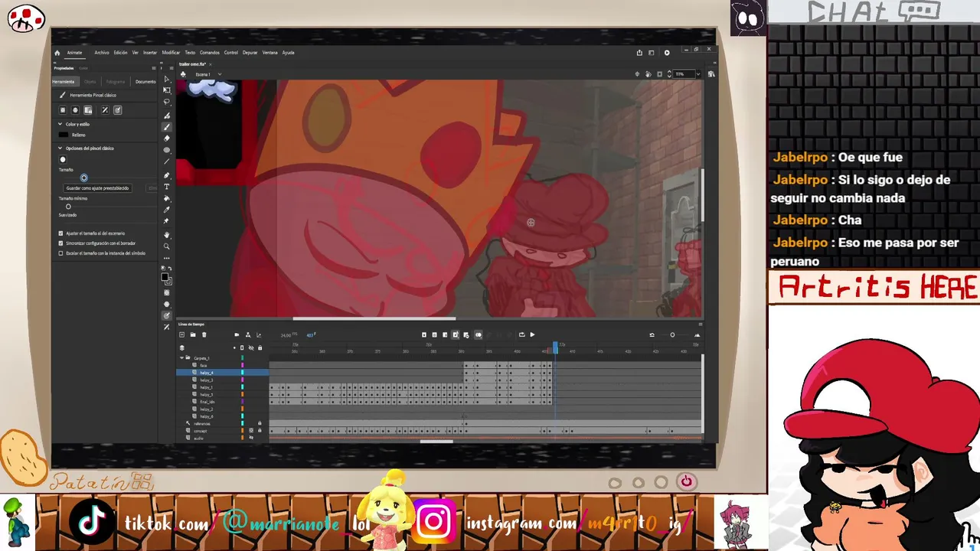Adjust the brush Tamaño slider handle

[84, 178]
